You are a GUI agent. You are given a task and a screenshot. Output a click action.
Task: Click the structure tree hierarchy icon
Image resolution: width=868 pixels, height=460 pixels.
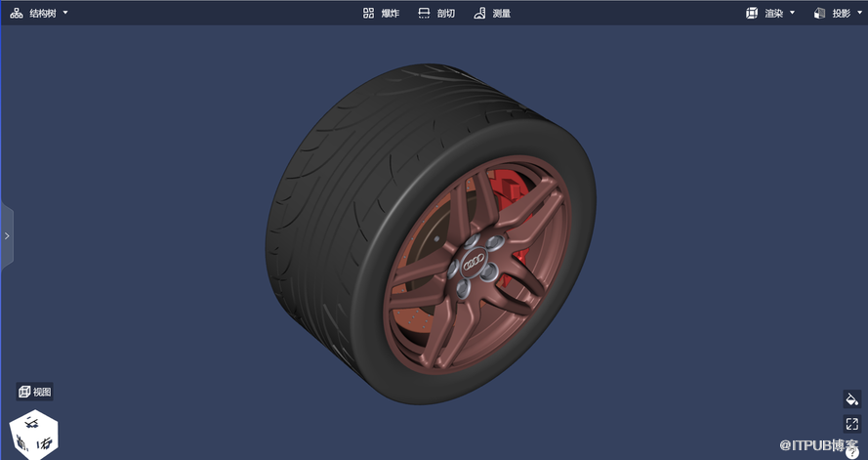click(x=17, y=13)
